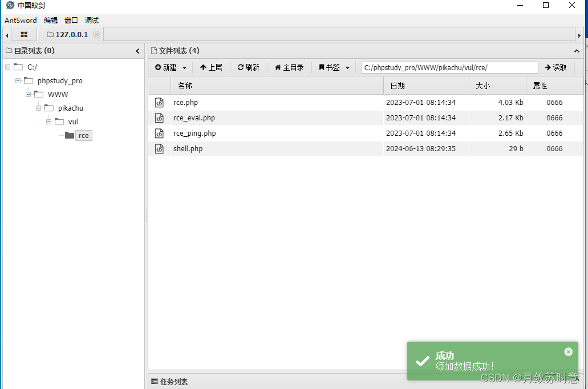Select the WWW folder in tree
The height and width of the screenshot is (389, 588).
58,94
